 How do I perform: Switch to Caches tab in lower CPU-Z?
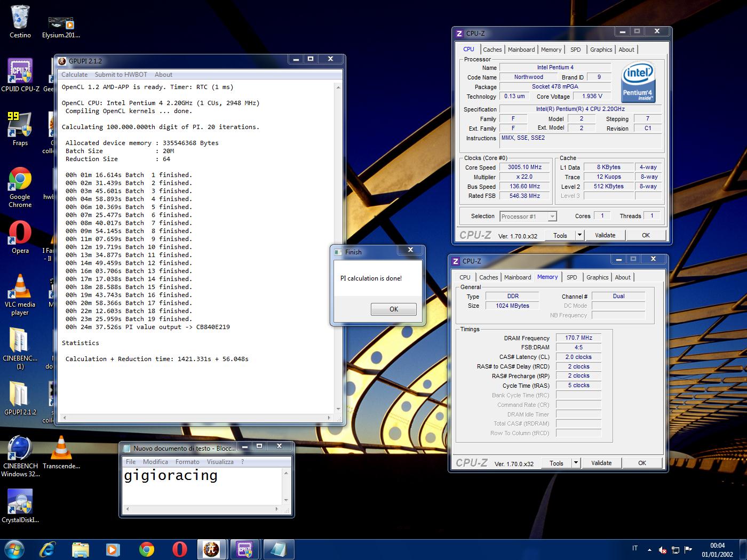pyautogui.click(x=488, y=277)
